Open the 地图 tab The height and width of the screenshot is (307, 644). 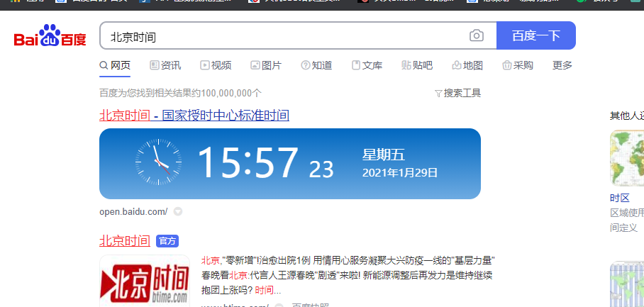coord(467,65)
